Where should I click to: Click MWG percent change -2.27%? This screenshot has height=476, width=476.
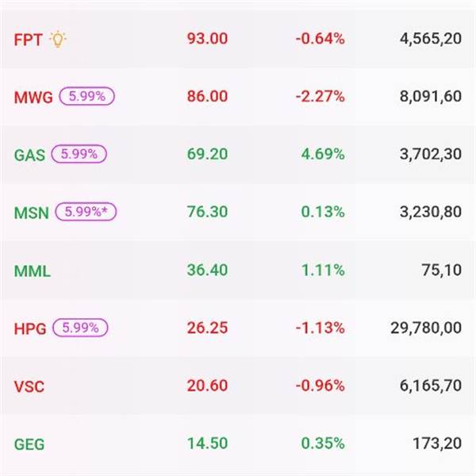(320, 97)
